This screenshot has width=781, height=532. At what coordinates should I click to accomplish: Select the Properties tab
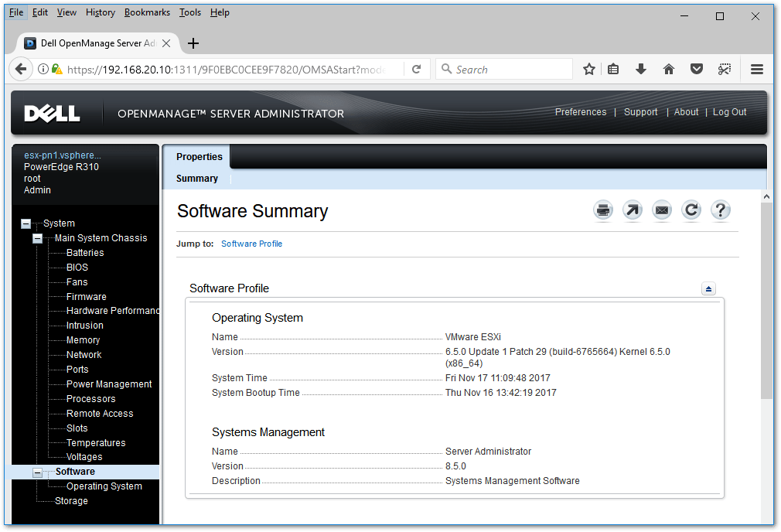pos(200,157)
